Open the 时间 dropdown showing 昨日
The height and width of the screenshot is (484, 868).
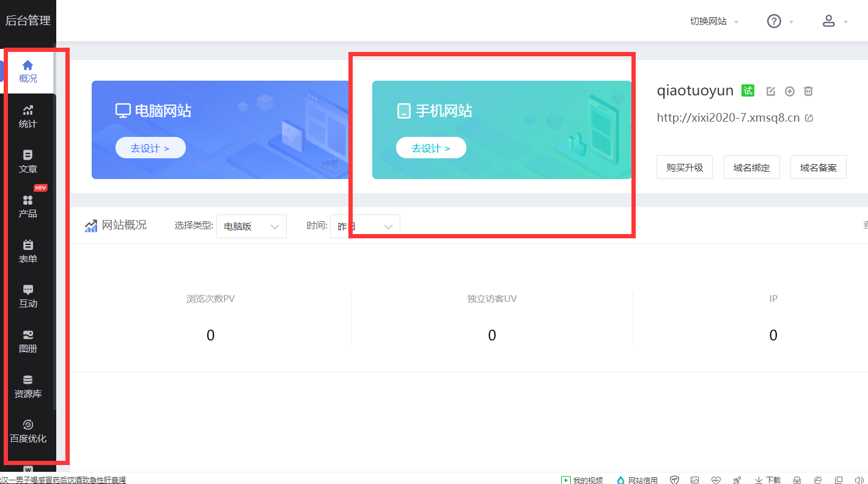365,226
